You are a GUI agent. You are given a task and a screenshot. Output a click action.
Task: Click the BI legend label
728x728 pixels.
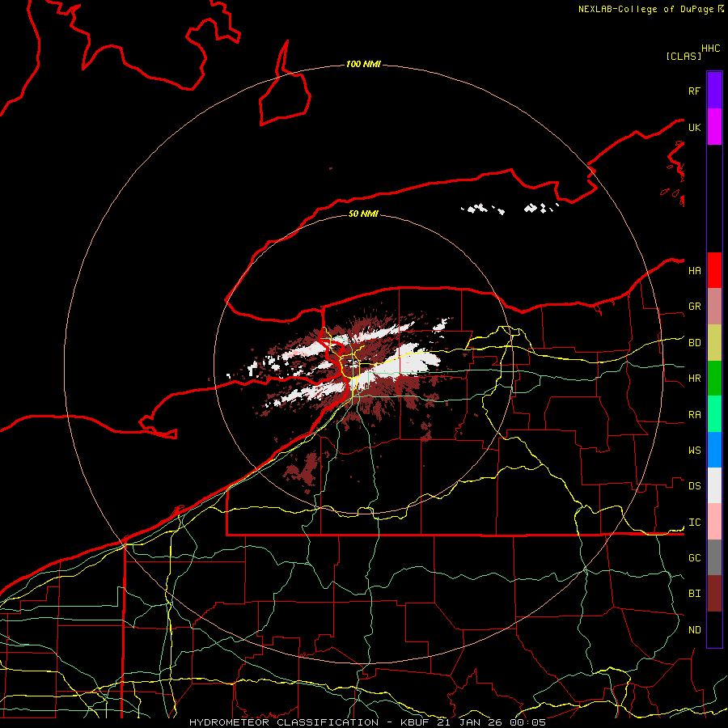tap(694, 594)
